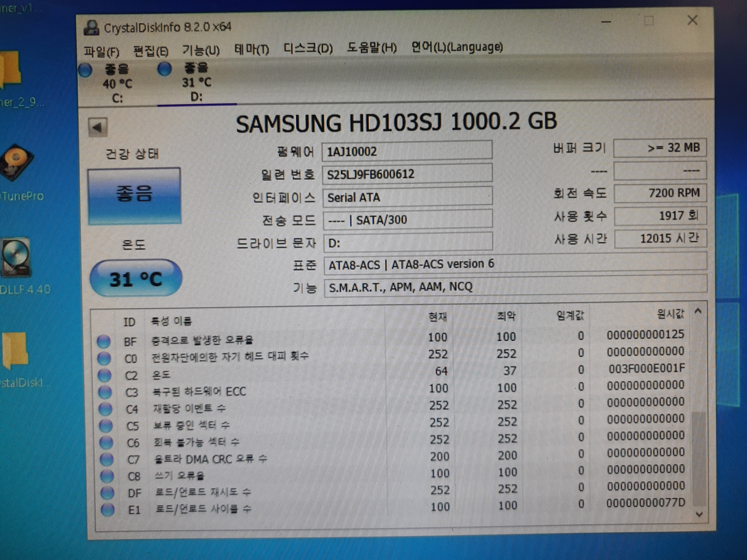747x560 pixels.
Task: Open the 언어(L)(Language) menu
Action: point(457,47)
